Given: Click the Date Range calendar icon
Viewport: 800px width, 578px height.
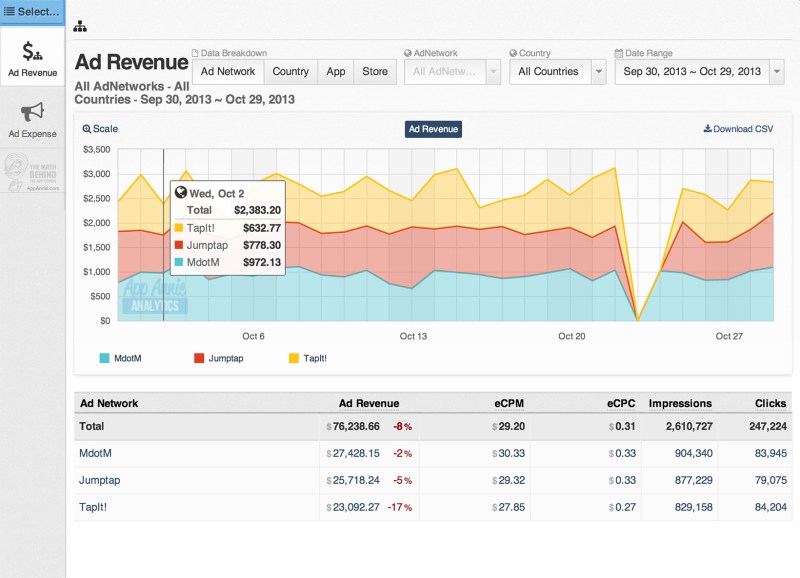Looking at the screenshot, I should tap(618, 53).
